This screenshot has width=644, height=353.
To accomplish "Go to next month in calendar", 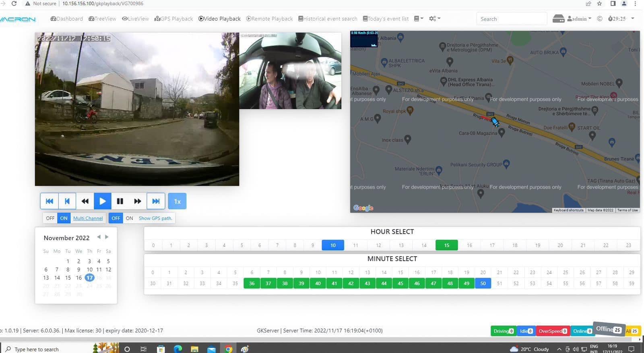I will pyautogui.click(x=107, y=237).
